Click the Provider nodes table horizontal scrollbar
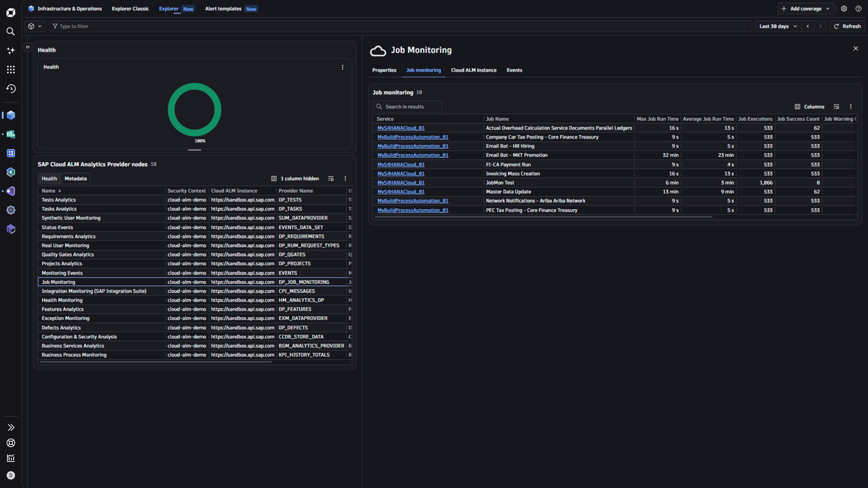The height and width of the screenshot is (488, 868). 156,361
